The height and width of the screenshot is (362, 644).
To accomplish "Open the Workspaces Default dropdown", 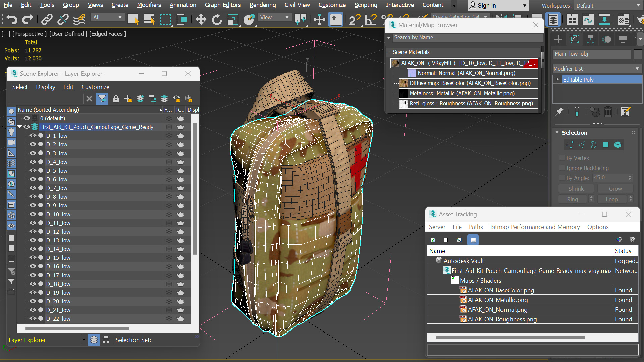I will 608,6.
